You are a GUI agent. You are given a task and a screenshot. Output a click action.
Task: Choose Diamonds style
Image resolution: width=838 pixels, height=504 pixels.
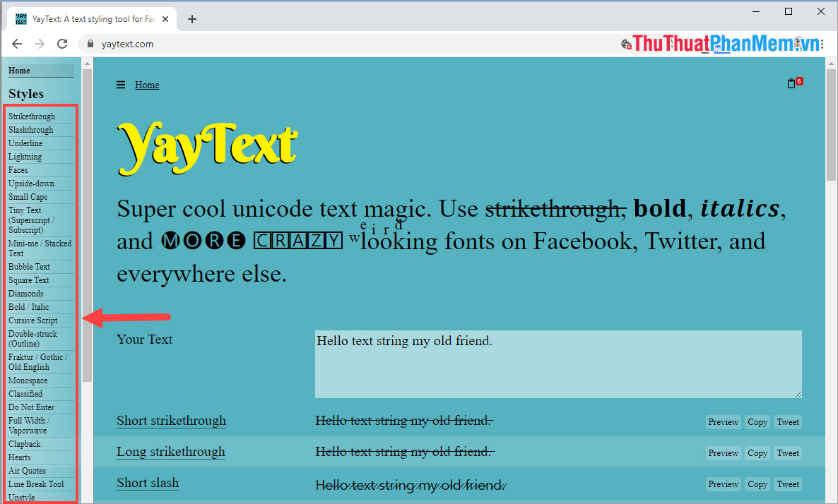(25, 293)
